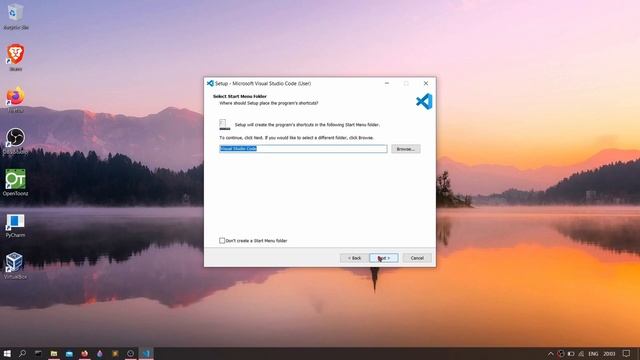Open the network tray icon
Screen dimensions: 640x360
(x=581, y=353)
